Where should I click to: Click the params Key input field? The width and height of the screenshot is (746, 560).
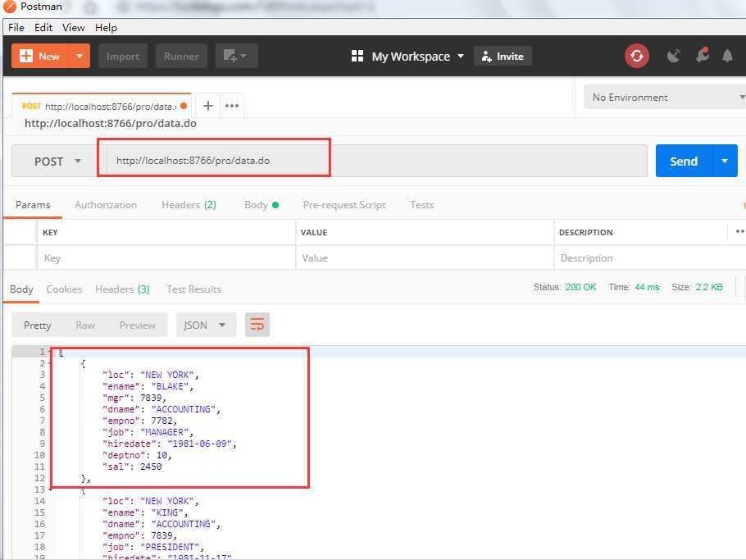(x=166, y=258)
